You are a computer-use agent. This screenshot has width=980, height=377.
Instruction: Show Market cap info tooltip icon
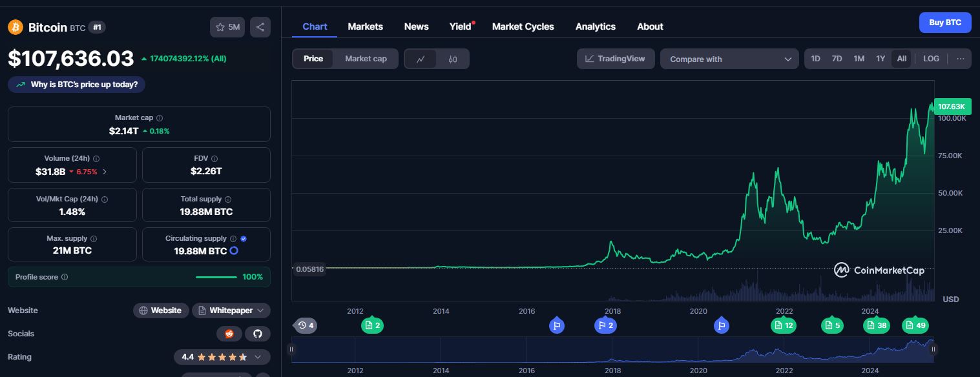[x=160, y=118]
